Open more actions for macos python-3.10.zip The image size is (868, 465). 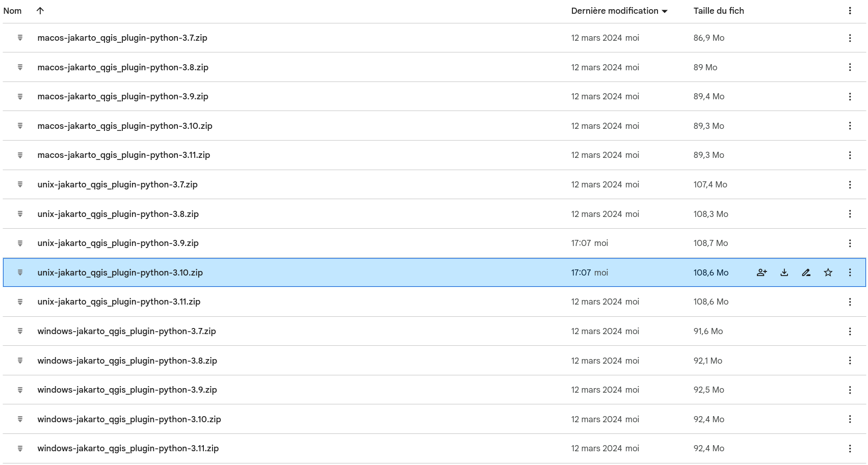coord(850,126)
